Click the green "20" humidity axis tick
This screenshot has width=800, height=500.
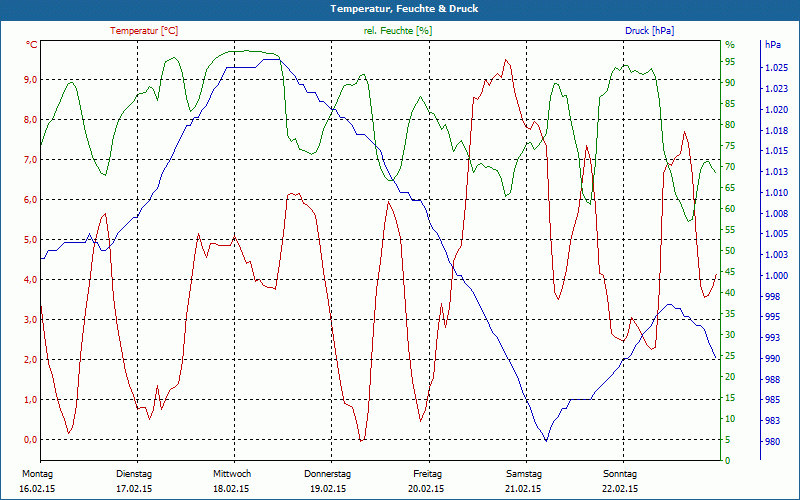click(731, 377)
